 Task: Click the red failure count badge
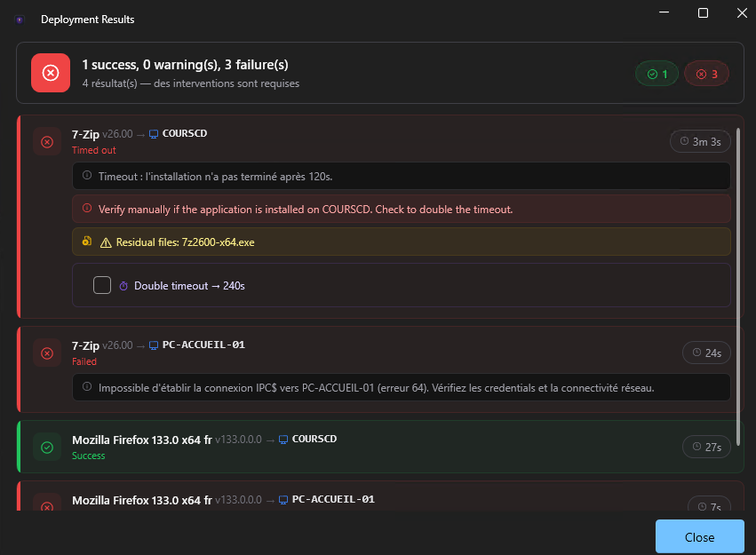click(x=706, y=74)
